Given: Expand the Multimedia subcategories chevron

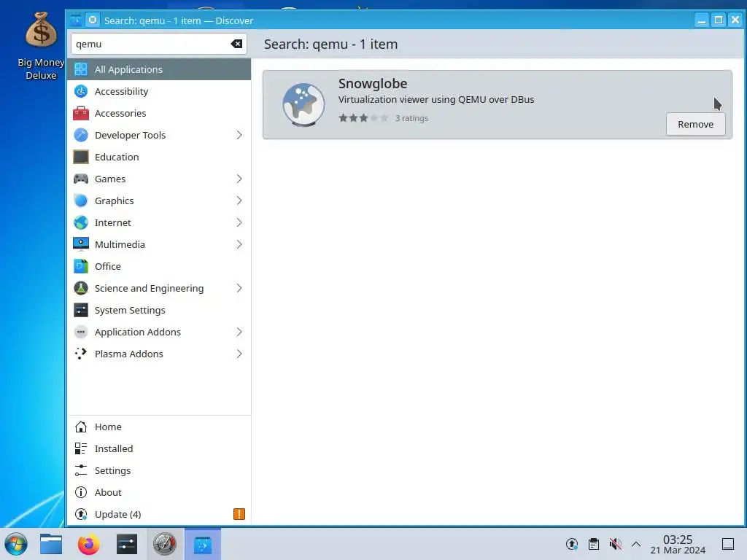Looking at the screenshot, I should [239, 244].
